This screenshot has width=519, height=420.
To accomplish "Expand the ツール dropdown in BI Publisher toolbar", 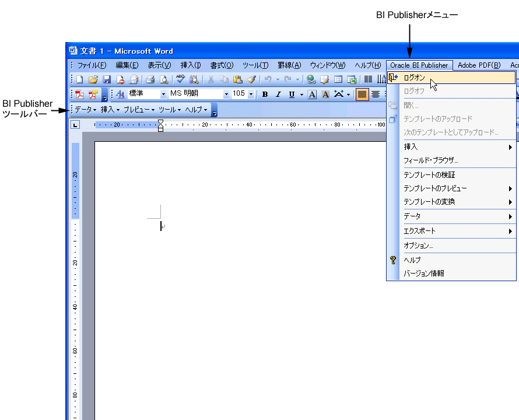I will coord(170,110).
